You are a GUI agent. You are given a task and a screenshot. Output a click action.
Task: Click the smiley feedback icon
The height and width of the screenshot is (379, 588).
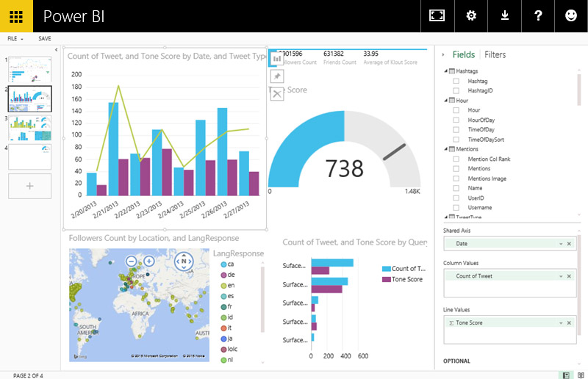click(x=571, y=15)
